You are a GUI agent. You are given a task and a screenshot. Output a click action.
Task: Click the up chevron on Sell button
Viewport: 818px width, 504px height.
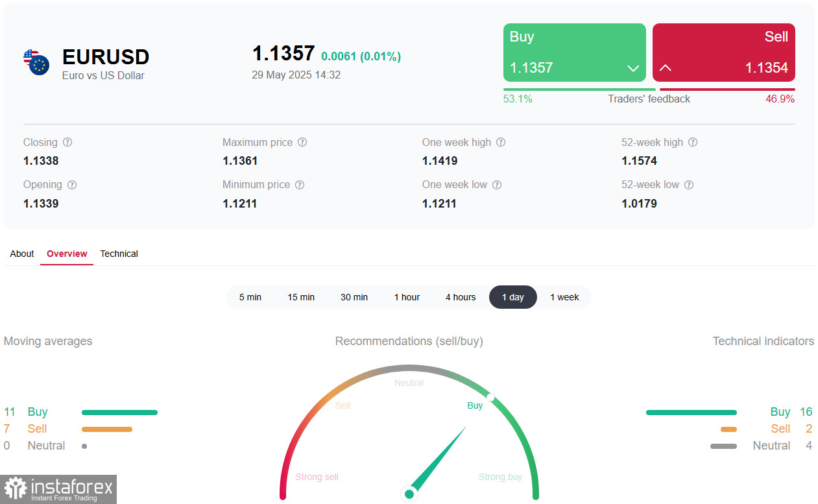(x=666, y=67)
